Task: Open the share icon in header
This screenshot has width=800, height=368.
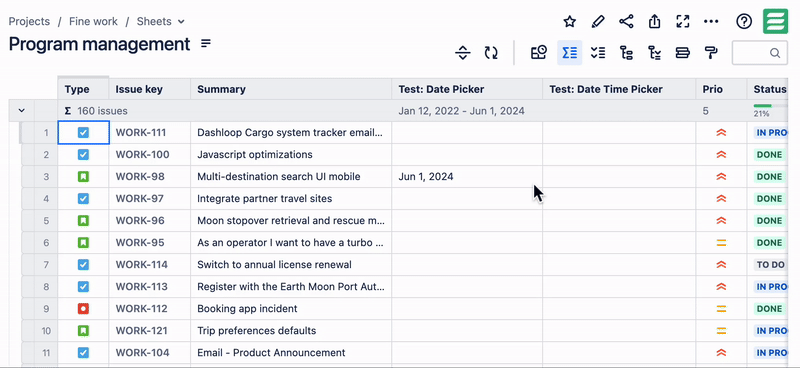Action: tap(626, 21)
